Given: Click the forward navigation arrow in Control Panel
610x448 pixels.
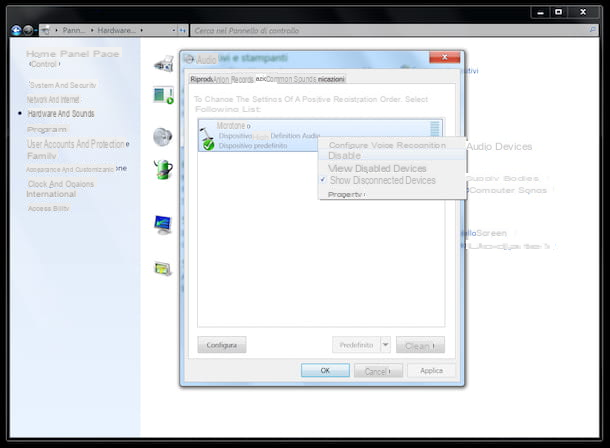Looking at the screenshot, I should pos(28,30).
